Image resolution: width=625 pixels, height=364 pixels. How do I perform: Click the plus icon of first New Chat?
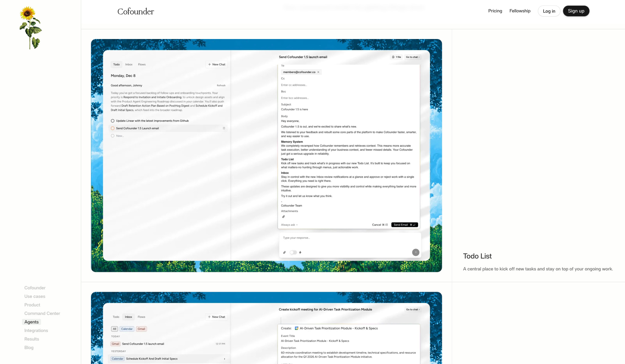point(209,64)
